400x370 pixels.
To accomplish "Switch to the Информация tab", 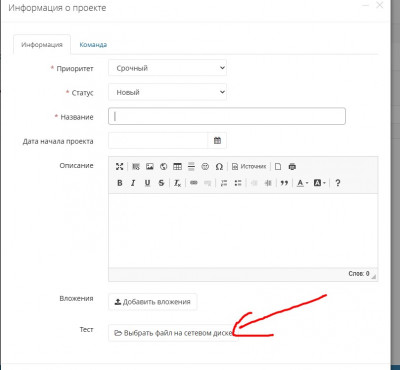I will point(42,45).
